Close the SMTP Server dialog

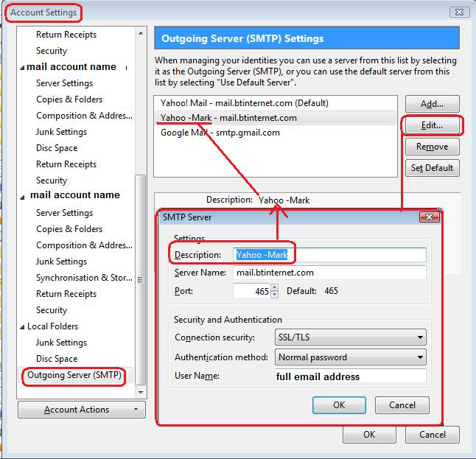coord(429,217)
